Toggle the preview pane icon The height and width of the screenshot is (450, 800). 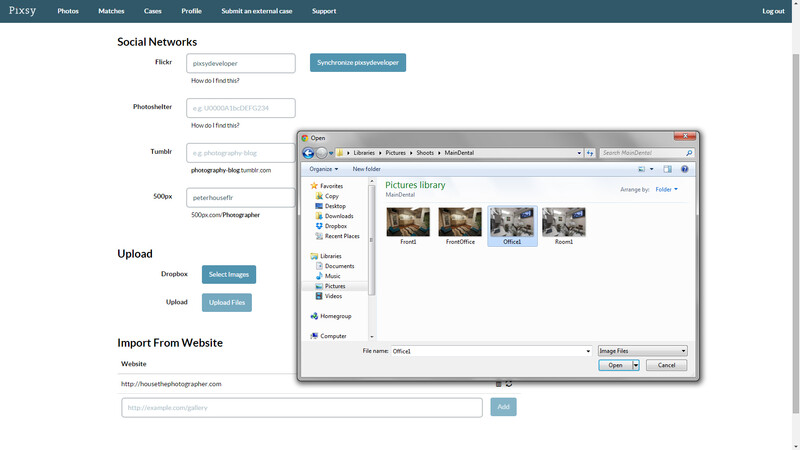click(x=667, y=169)
